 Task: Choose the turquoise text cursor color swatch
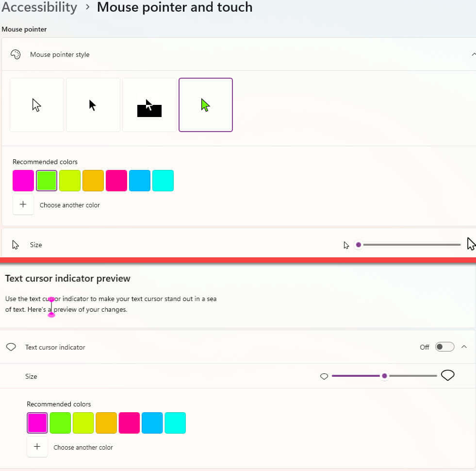pyautogui.click(x=175, y=423)
